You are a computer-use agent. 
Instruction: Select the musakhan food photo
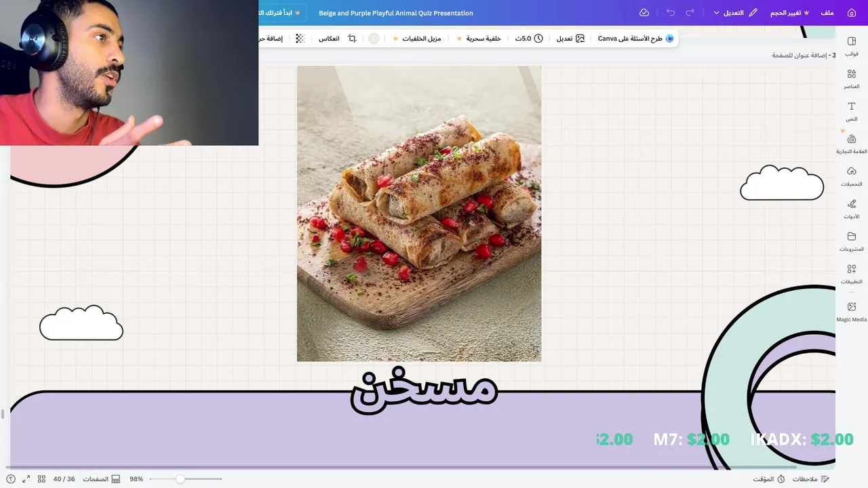pyautogui.click(x=419, y=213)
